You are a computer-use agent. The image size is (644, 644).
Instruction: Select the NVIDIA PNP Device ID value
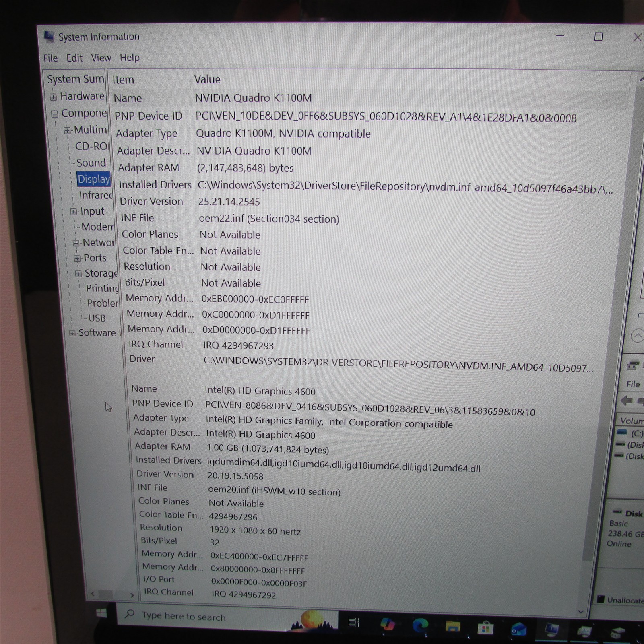(x=386, y=117)
